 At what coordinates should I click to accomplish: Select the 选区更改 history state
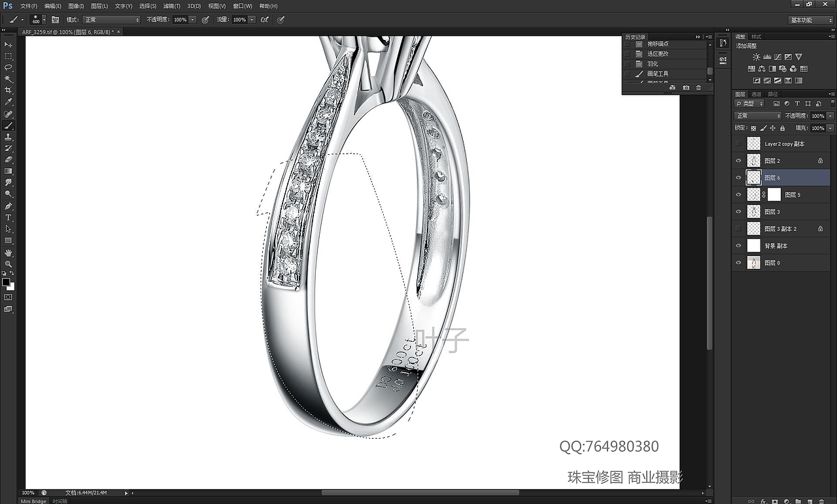point(665,54)
